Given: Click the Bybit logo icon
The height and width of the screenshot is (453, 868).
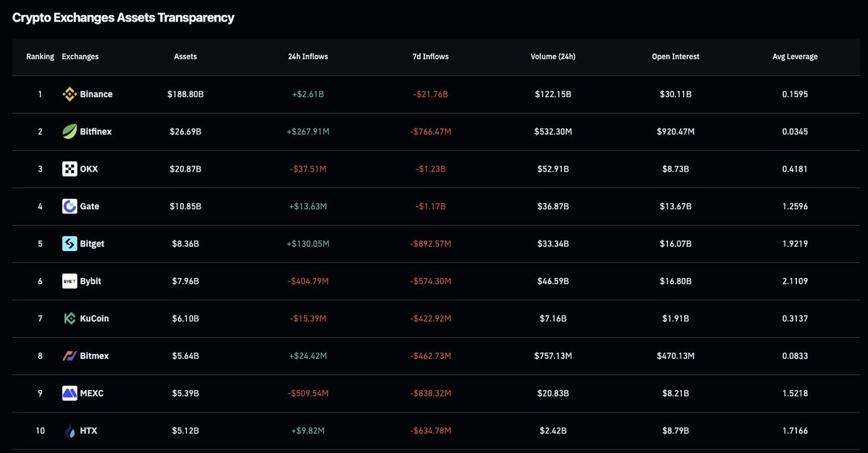Looking at the screenshot, I should click(x=69, y=281).
